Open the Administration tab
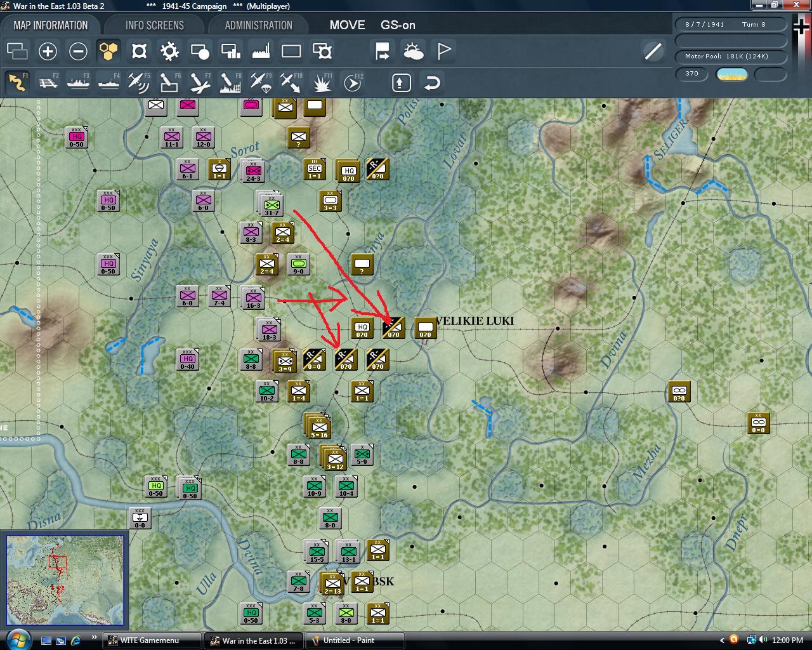This screenshot has width=812, height=650. 258,25
